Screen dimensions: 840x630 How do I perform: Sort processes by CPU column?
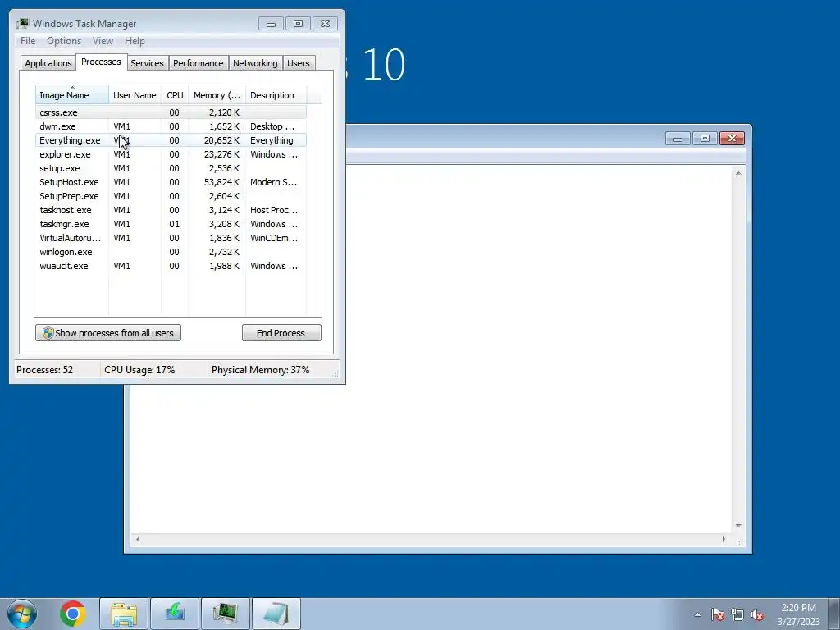coord(175,95)
